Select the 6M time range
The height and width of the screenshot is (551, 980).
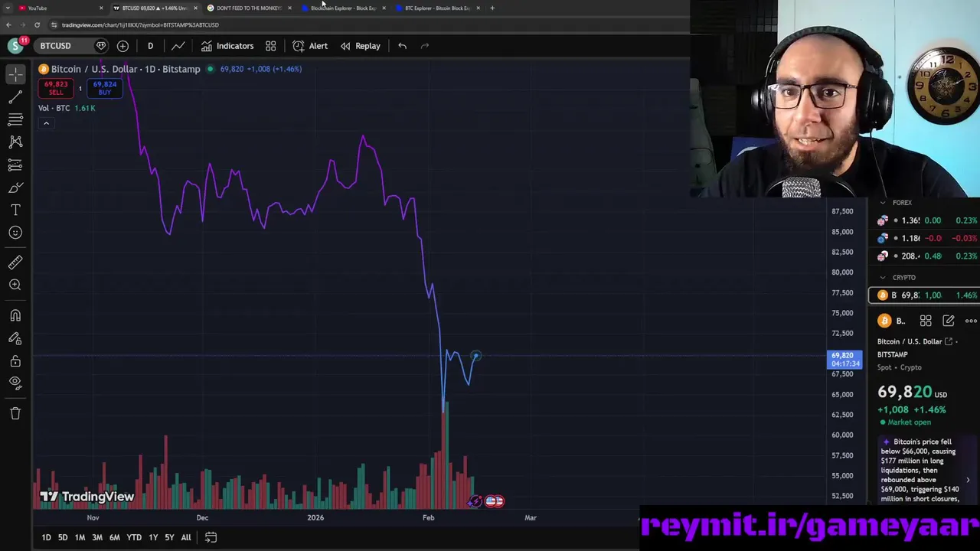pyautogui.click(x=114, y=537)
